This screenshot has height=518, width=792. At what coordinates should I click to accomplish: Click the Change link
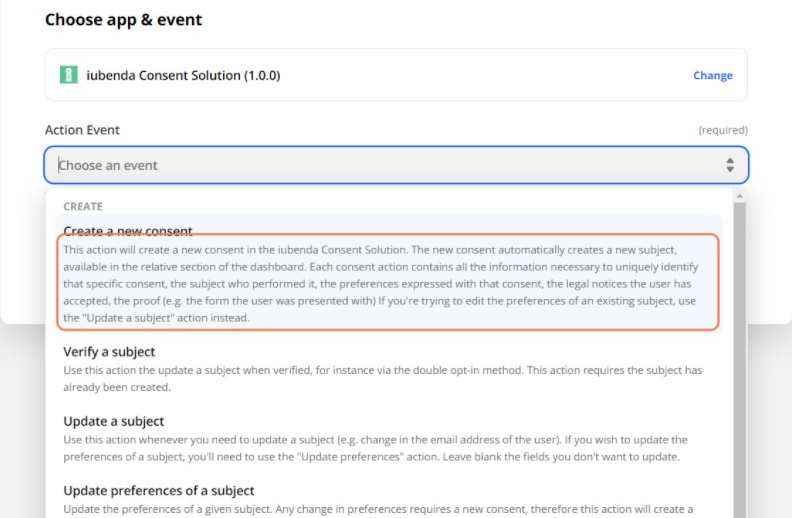pos(712,76)
